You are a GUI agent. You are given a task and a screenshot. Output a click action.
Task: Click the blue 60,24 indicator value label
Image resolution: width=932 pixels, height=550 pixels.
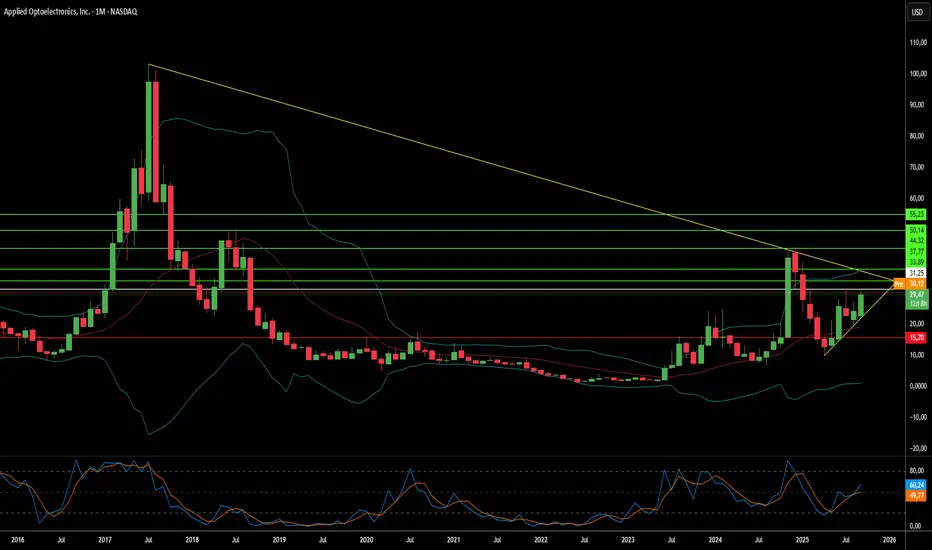tap(915, 483)
